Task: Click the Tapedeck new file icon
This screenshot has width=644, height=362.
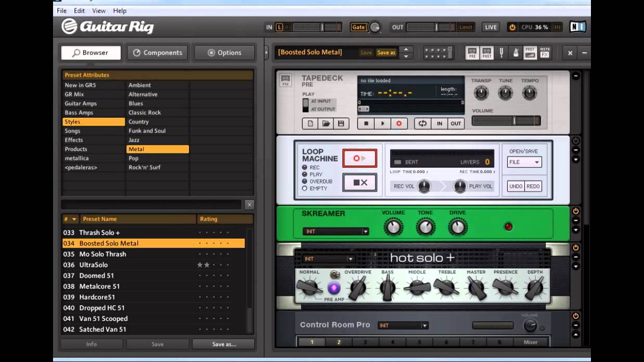Action: click(x=310, y=123)
